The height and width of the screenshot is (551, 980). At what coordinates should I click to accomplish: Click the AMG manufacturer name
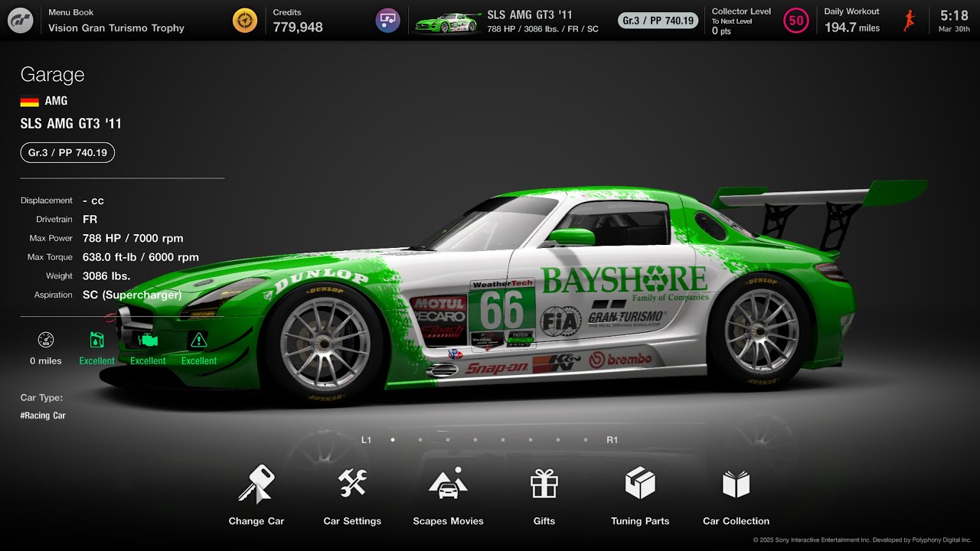(x=56, y=101)
